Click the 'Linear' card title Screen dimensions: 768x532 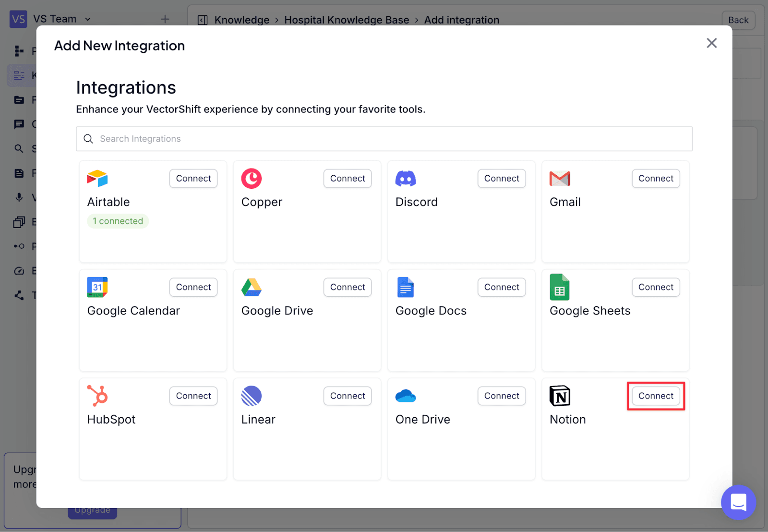tap(258, 420)
